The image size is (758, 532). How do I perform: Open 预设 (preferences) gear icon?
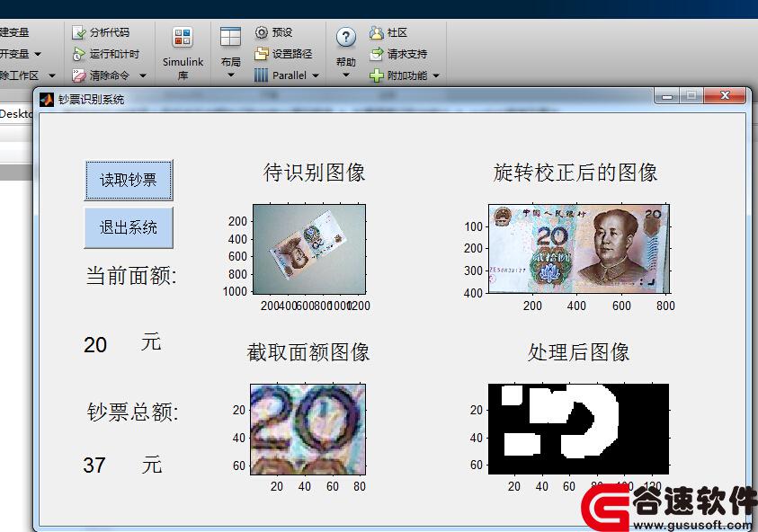point(261,32)
